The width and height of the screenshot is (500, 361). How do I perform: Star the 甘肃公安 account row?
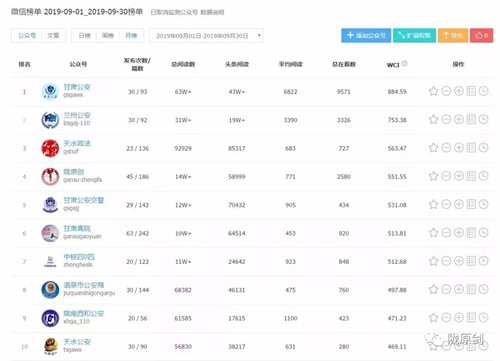pyautogui.click(x=433, y=91)
